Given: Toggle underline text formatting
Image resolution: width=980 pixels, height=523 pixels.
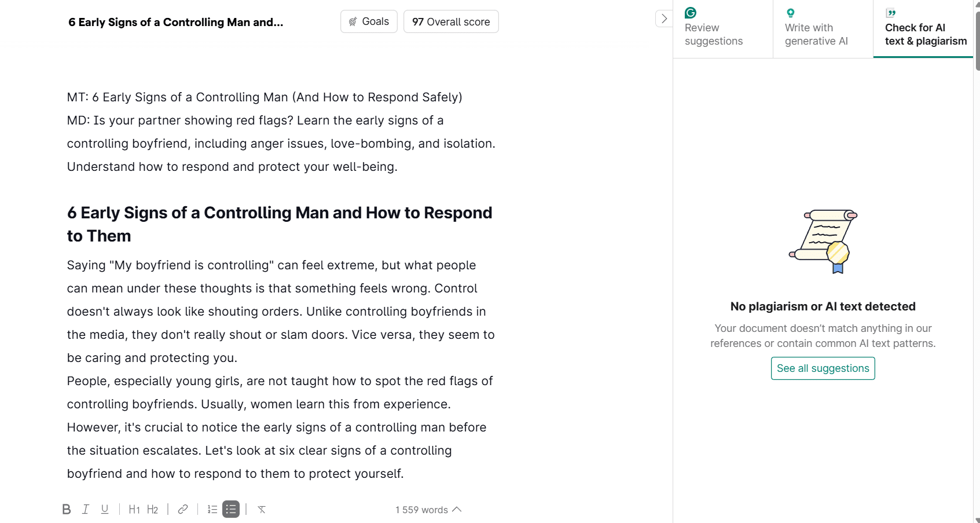Looking at the screenshot, I should (105, 509).
